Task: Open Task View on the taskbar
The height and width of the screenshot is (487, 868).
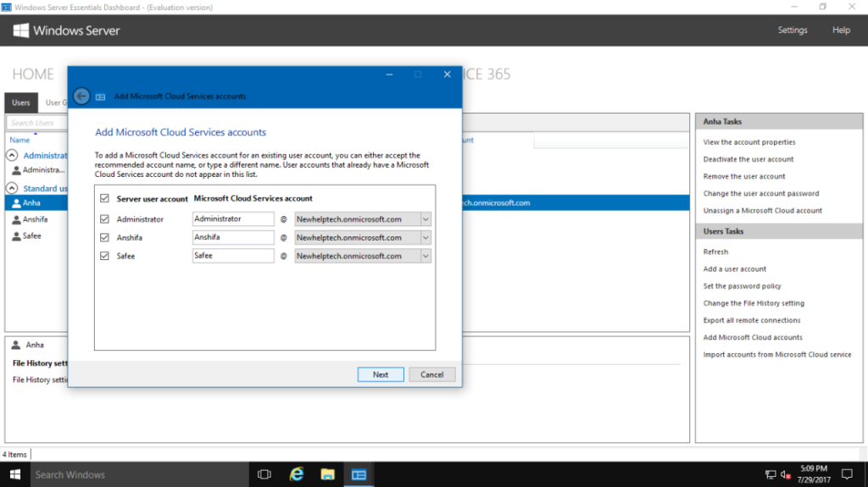Action: pyautogui.click(x=264, y=474)
